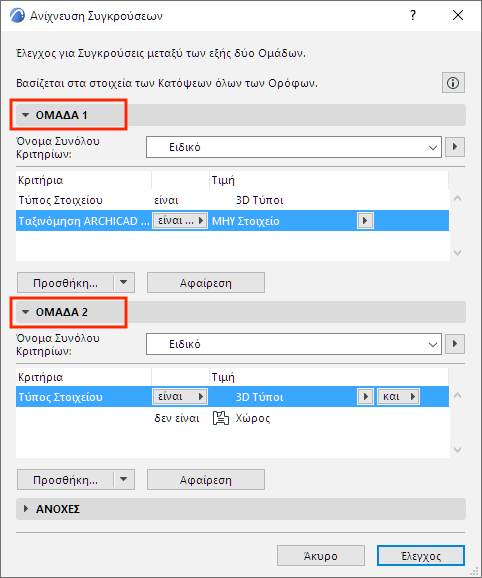Select Τύπος Στοιχείου row in Group 1 list
Screen dimensions: 482x578
232,200
